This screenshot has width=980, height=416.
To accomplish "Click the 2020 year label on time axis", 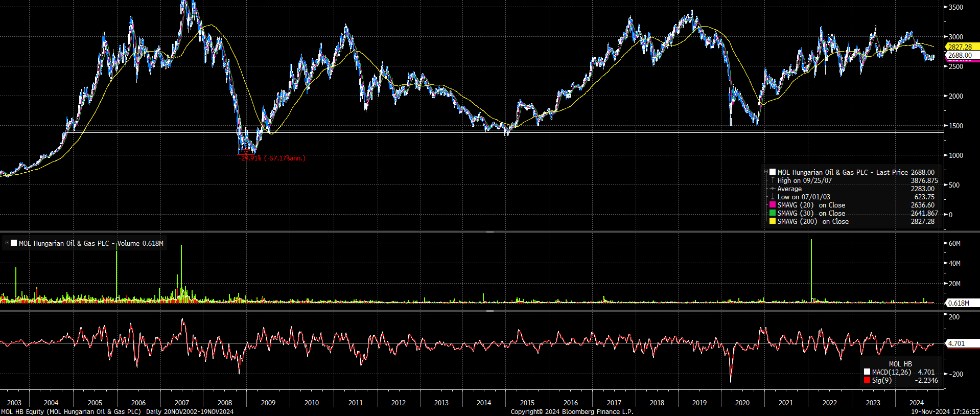I will click(x=742, y=403).
